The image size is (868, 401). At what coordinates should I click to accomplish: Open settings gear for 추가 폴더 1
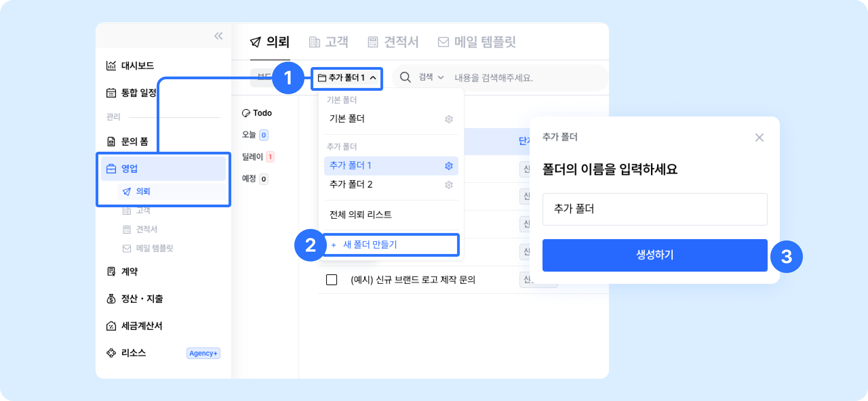[449, 166]
